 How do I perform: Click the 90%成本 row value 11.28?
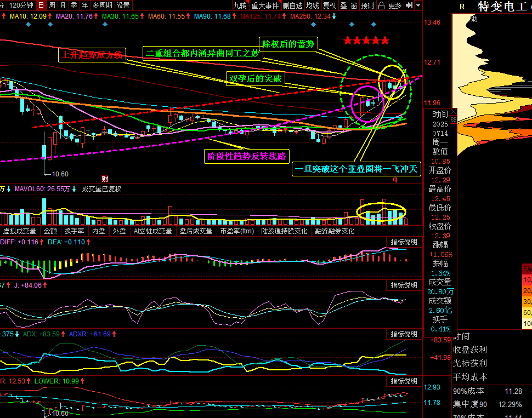point(513,391)
